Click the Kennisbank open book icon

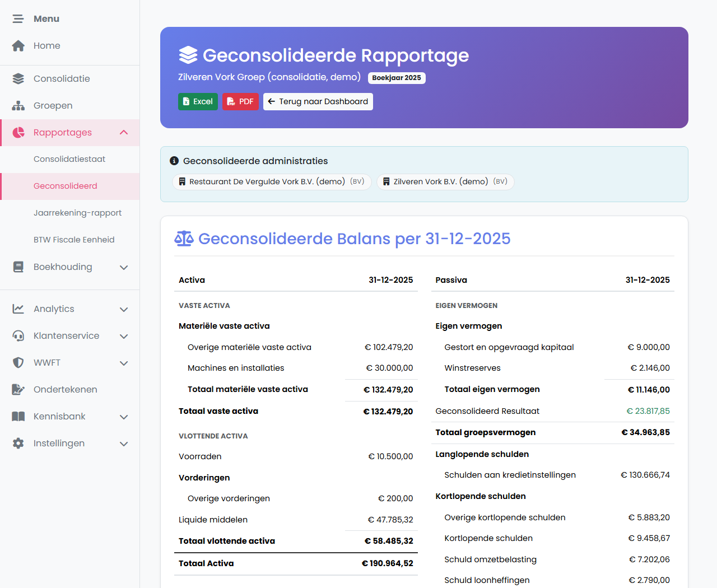pos(18,417)
